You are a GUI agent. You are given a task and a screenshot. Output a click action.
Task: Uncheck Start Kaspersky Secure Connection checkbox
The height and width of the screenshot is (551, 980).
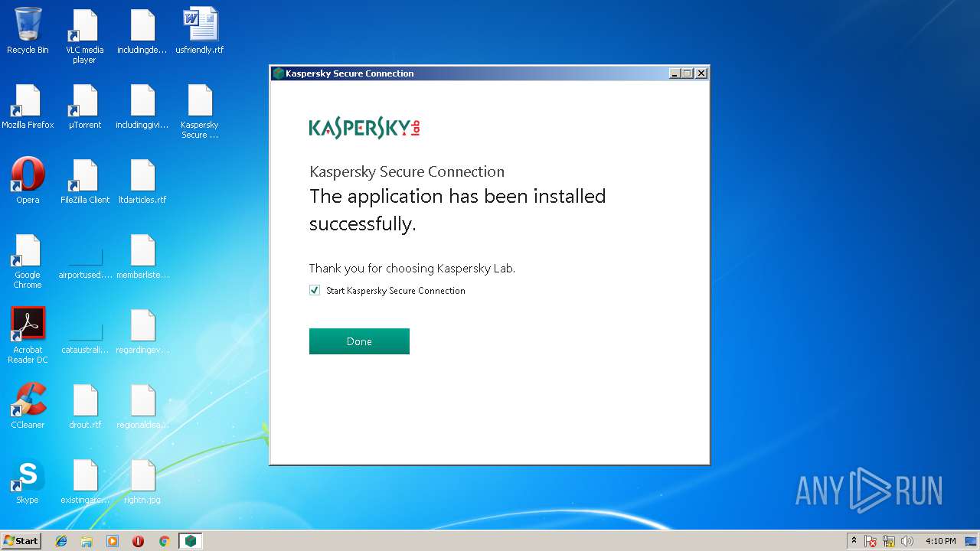[x=315, y=290]
